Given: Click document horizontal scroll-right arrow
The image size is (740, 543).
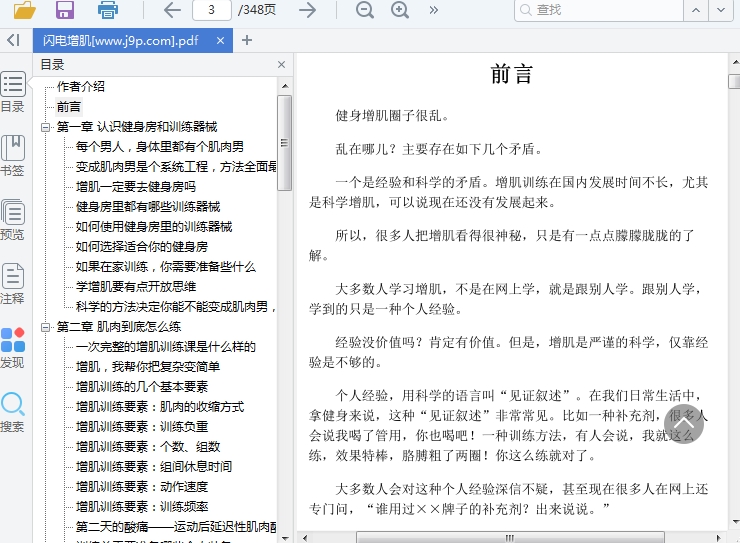Looking at the screenshot, I should (x=718, y=538).
